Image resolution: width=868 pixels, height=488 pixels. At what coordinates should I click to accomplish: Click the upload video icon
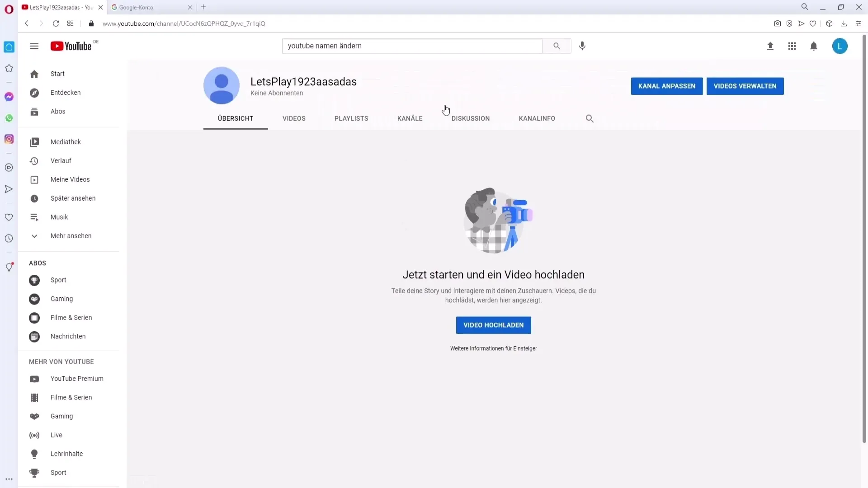point(769,46)
